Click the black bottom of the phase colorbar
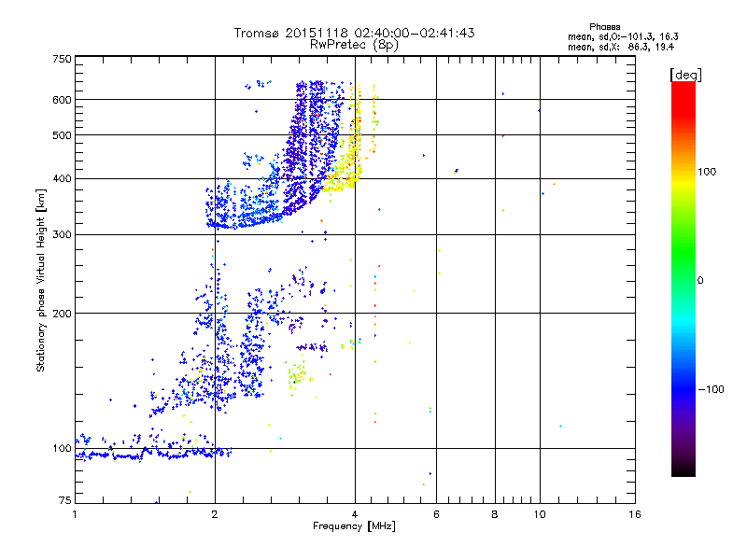The width and height of the screenshot is (747, 560). pyautogui.click(x=684, y=469)
